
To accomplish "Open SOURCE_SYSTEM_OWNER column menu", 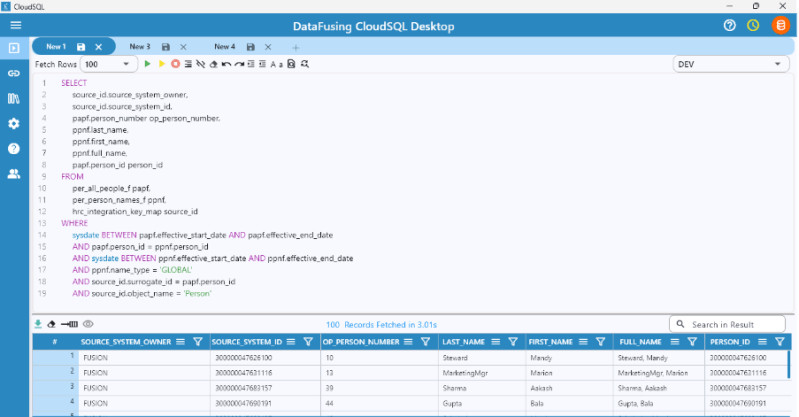I will tap(180, 342).
